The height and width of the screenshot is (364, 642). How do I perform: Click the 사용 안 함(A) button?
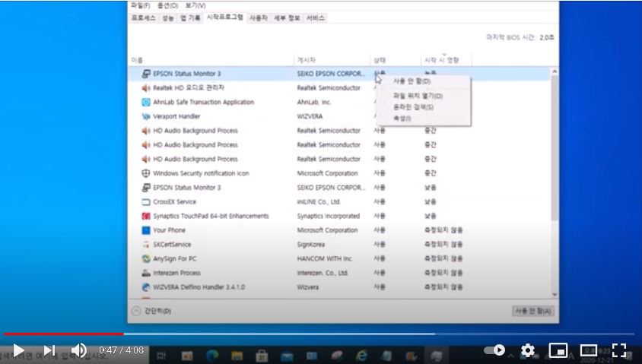[x=532, y=312]
